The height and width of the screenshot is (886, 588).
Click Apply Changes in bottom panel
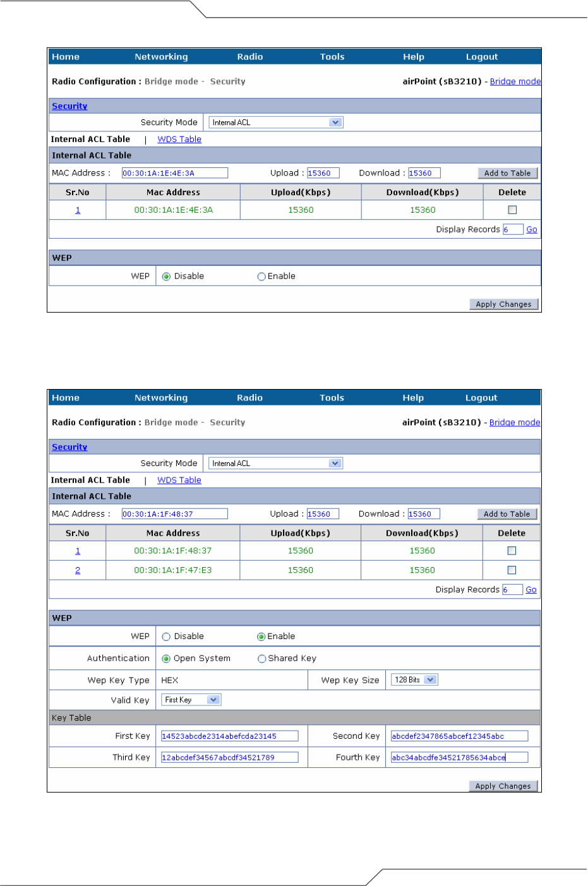(x=503, y=786)
